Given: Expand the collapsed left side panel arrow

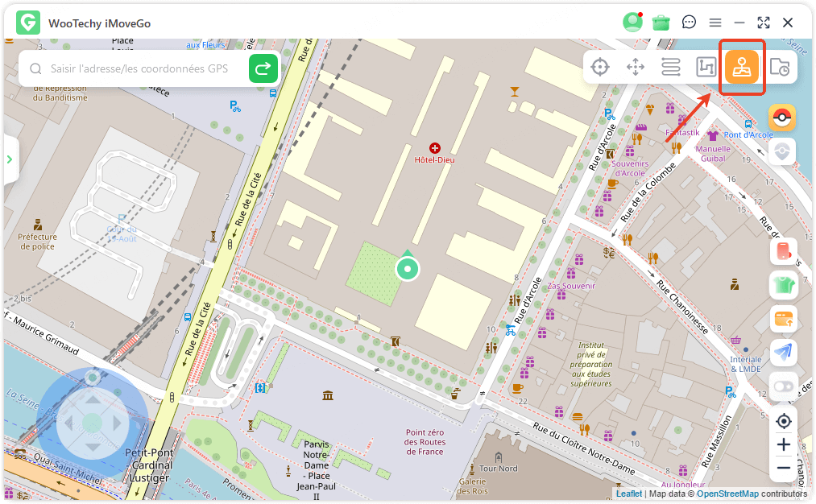Looking at the screenshot, I should pyautogui.click(x=10, y=159).
